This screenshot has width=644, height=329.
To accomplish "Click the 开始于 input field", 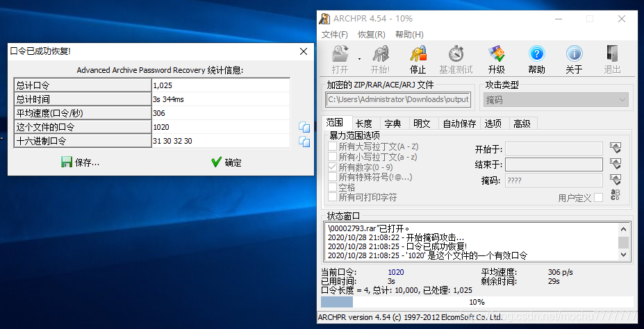I will pyautogui.click(x=554, y=149).
